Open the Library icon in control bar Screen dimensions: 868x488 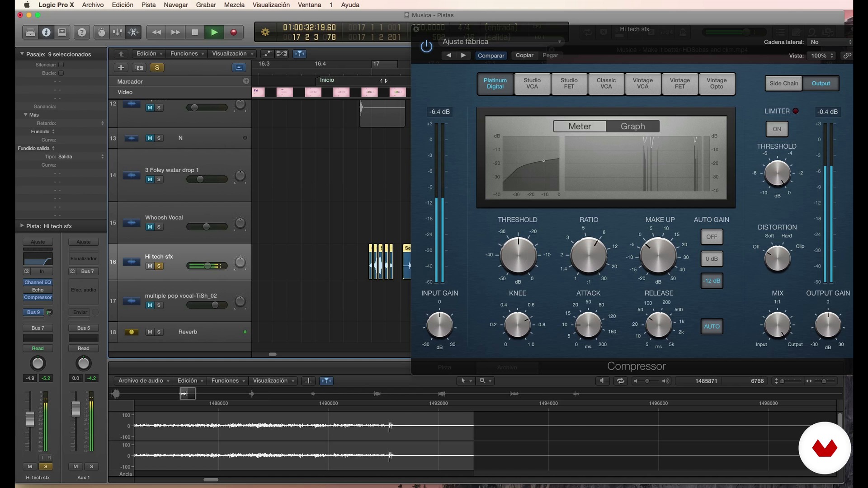[x=30, y=33]
